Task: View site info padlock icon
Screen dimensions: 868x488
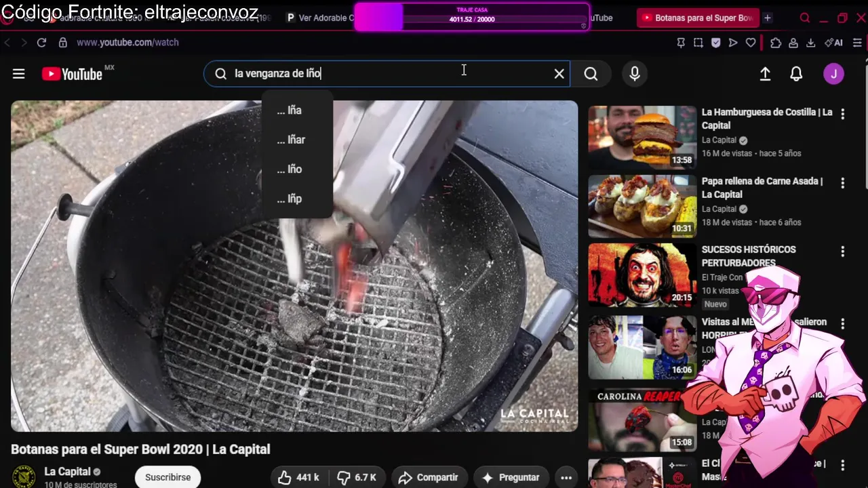Action: pyautogui.click(x=63, y=42)
